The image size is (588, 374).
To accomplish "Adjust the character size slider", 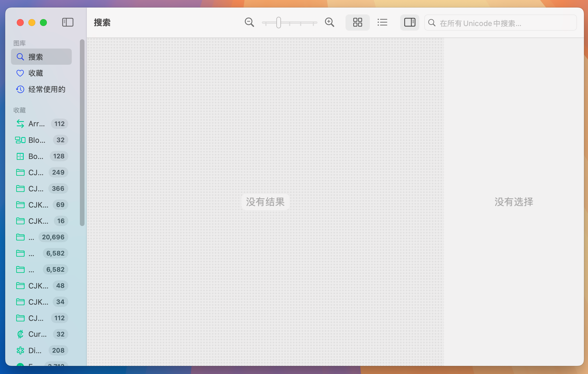I will 278,22.
